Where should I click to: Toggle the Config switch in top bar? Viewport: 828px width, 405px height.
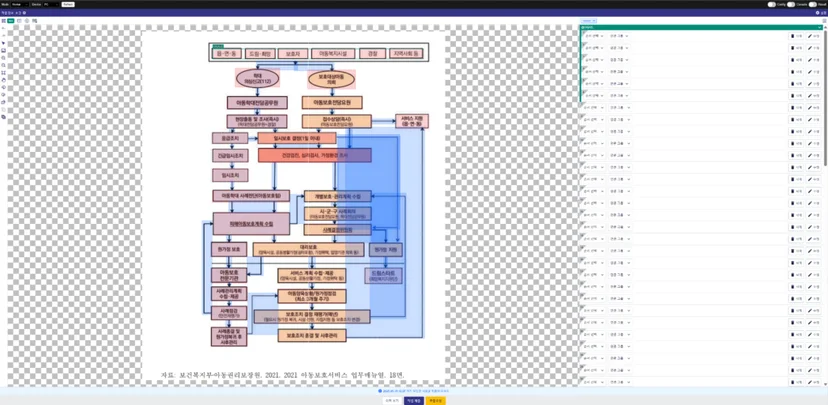[771, 4]
